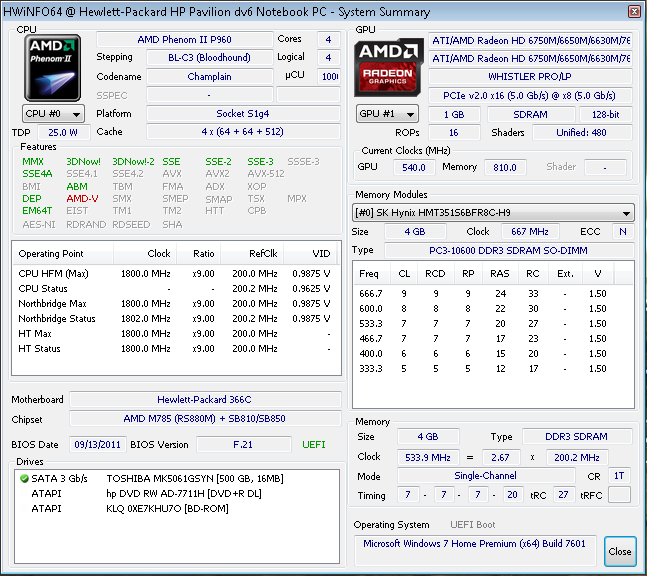This screenshot has width=647, height=576.
Task: Click the 3DNow!-2 feature label
Action: click(x=133, y=162)
